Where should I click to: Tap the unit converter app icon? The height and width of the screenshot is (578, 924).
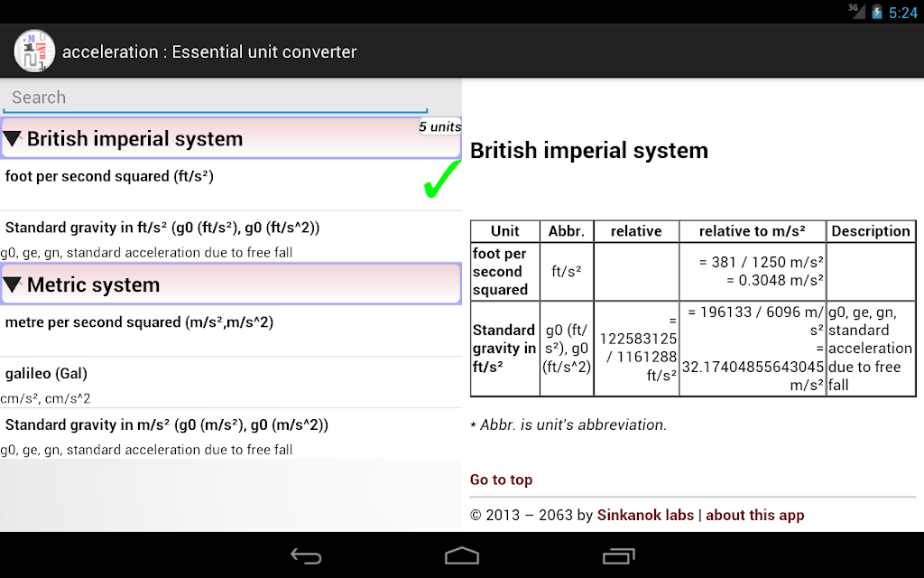click(x=34, y=51)
